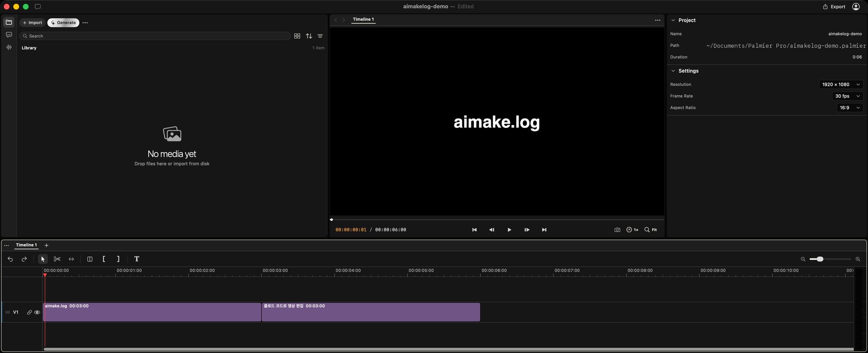Click the horizontal timeline scrollbar
This screenshot has height=353, width=868.
click(x=448, y=349)
